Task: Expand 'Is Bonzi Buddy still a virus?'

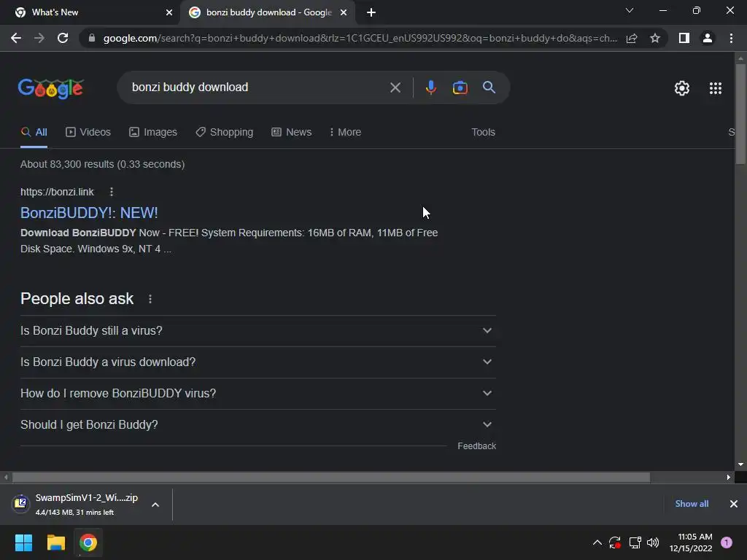Action: pyautogui.click(x=258, y=331)
